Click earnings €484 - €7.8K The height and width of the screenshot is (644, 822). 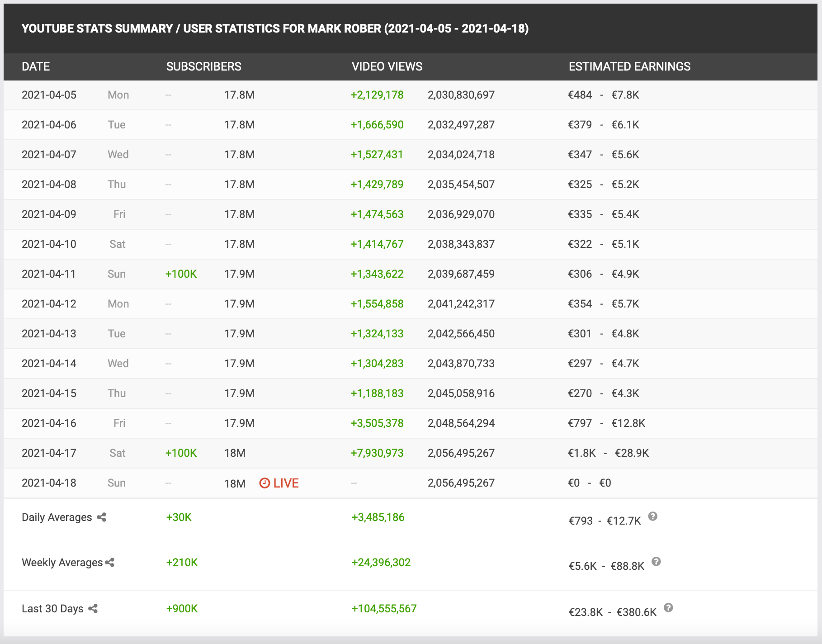pyautogui.click(x=604, y=95)
